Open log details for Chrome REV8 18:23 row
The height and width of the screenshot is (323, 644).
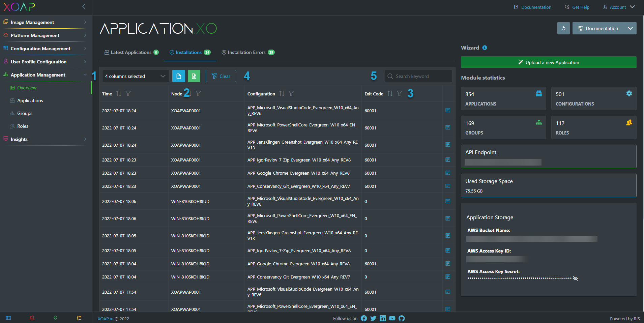click(448, 173)
